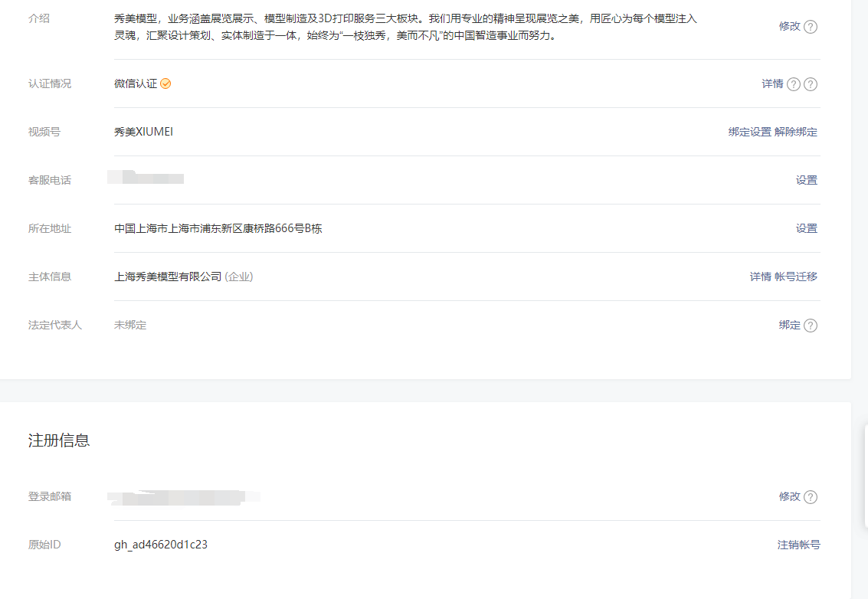Click company name 上海秀美模型有限公司

point(168,277)
